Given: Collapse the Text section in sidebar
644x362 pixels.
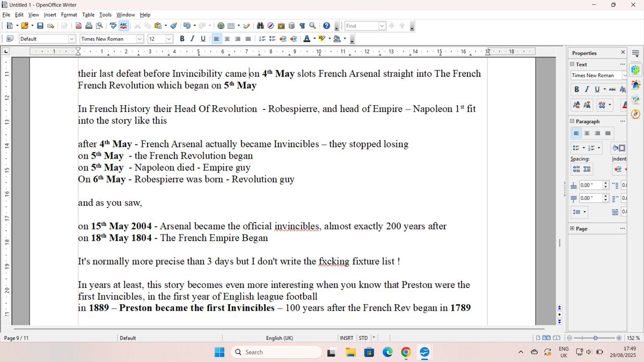Looking at the screenshot, I should tap(573, 64).
